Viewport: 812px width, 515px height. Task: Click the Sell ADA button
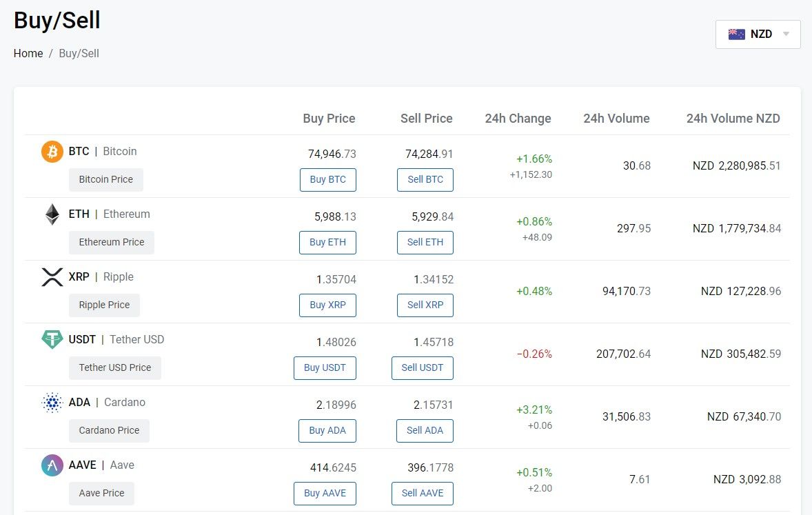(x=425, y=431)
